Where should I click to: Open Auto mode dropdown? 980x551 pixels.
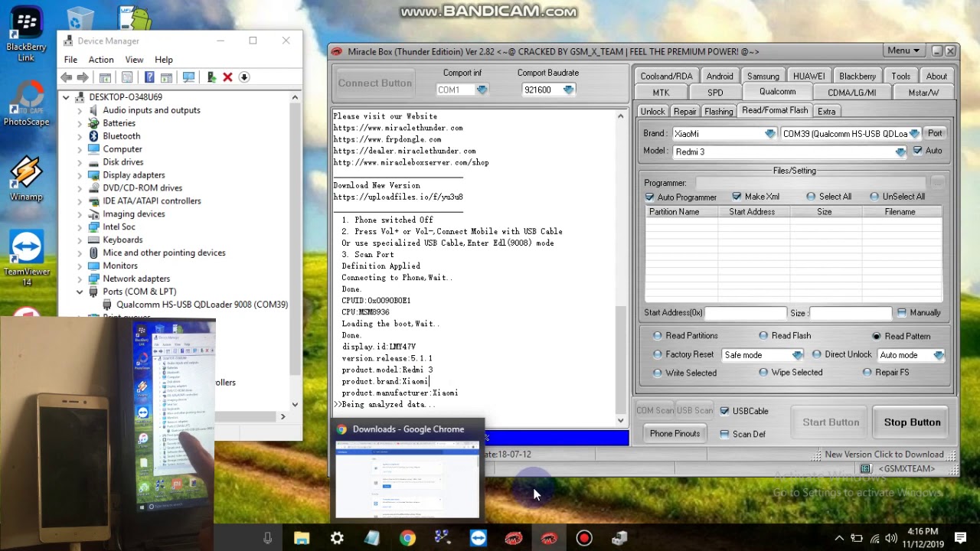point(939,355)
